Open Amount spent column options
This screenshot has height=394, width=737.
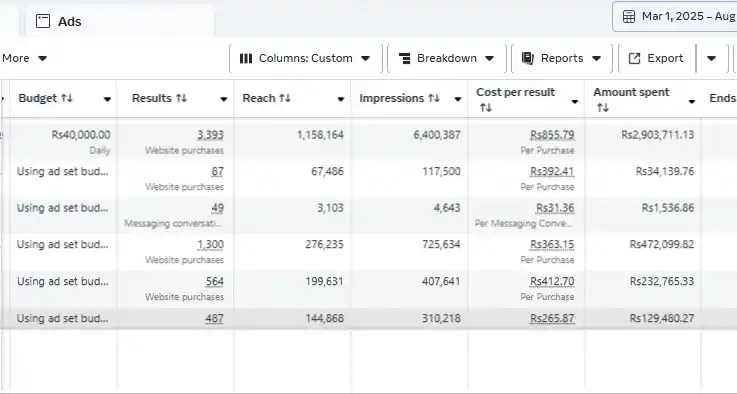pos(691,102)
